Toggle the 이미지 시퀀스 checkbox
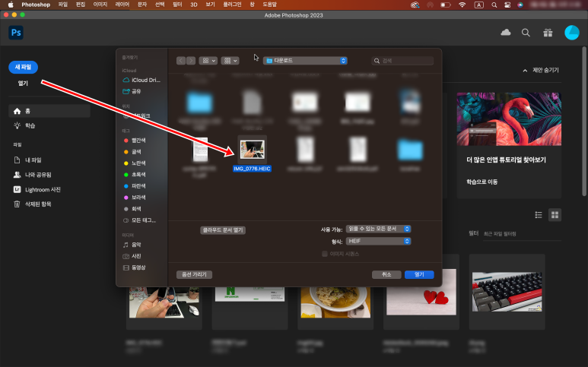 point(325,254)
